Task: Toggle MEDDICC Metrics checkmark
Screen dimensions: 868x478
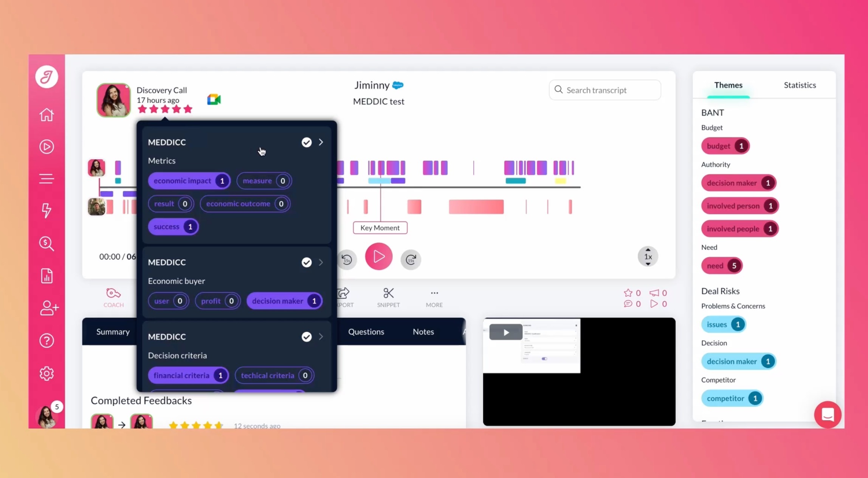Action: 306,142
